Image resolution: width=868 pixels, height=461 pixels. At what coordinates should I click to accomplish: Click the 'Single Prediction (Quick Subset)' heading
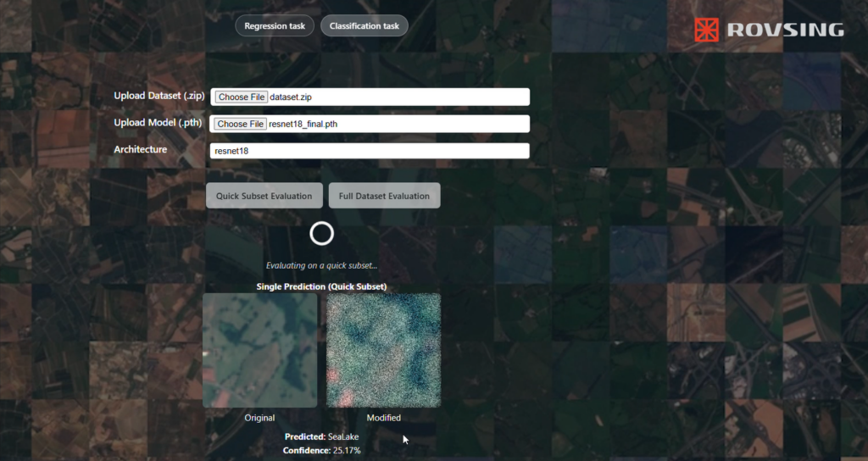(x=321, y=286)
